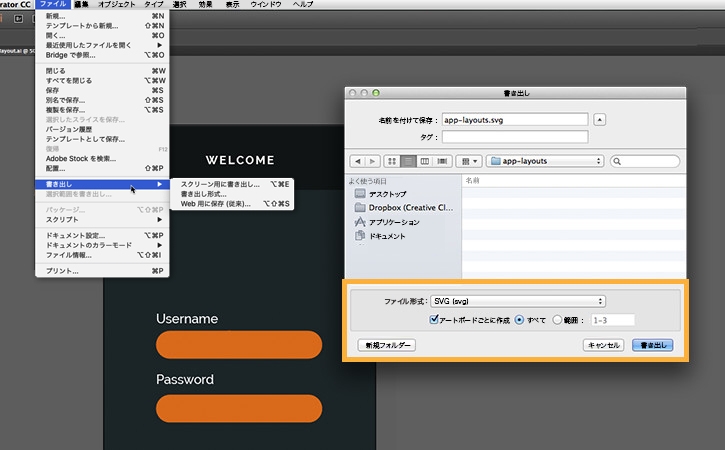
Task: Choose 別名で保存... menu item
Action: (x=102, y=100)
